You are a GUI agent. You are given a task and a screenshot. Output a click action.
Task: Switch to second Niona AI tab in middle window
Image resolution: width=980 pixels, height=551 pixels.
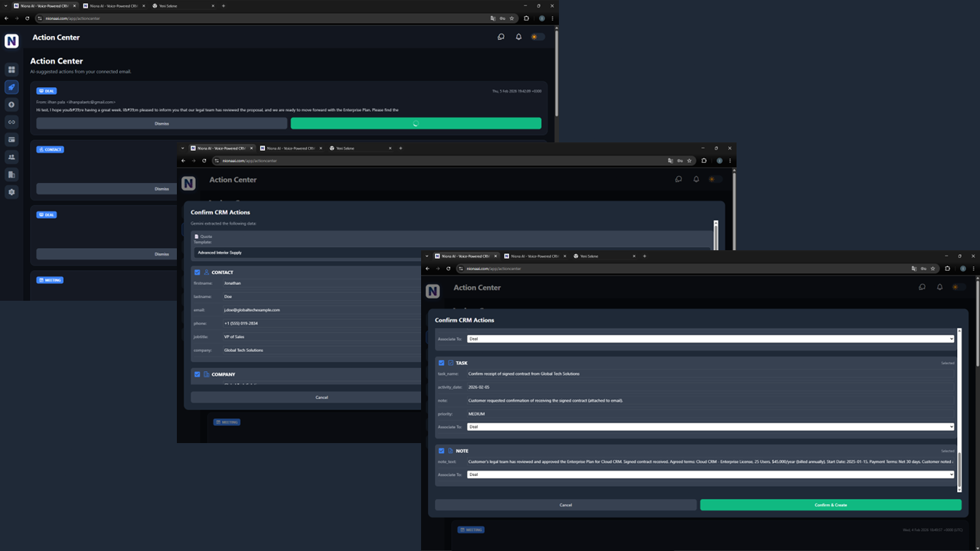click(292, 148)
